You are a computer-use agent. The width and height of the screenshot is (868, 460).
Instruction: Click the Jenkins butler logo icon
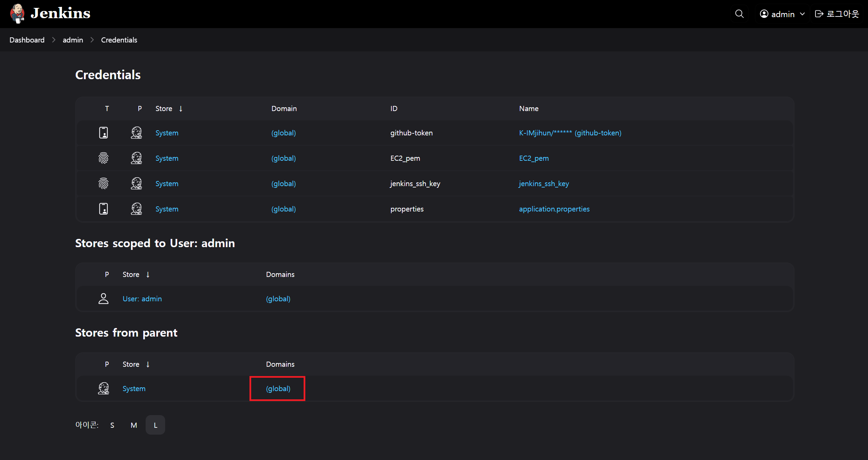pos(17,14)
